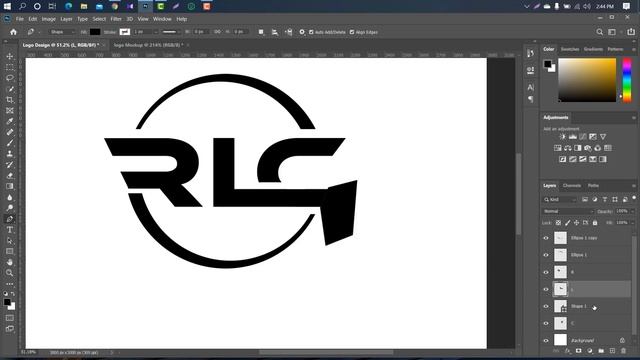Select the Hand tool
This screenshot has width=640, height=360.
coord(10,262)
